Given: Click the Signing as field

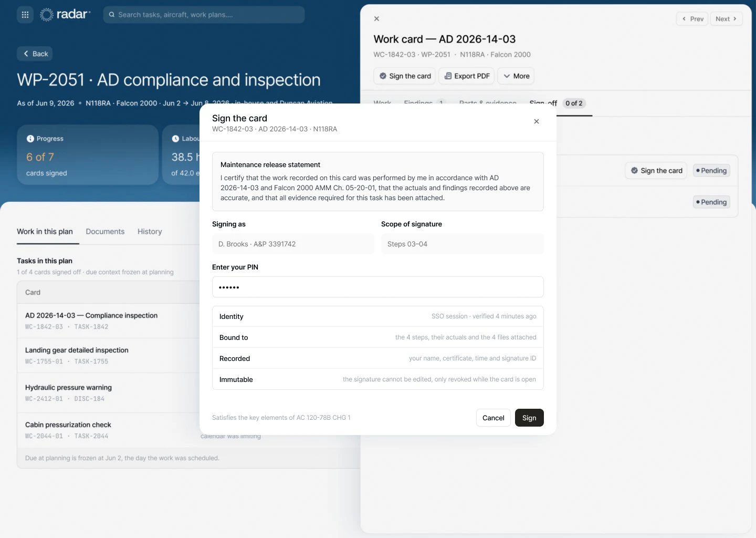Looking at the screenshot, I should 293,244.
